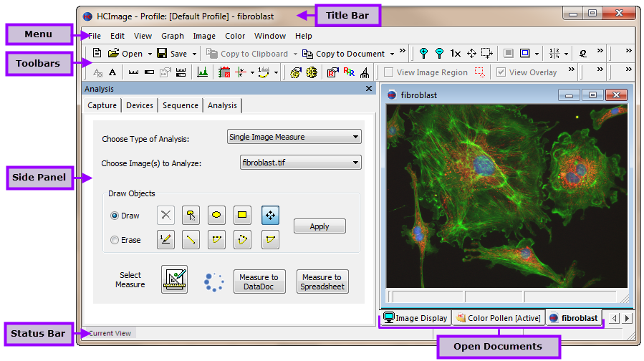This screenshot has width=644, height=361.
Task: Click Measure to Spreadsheet button
Action: coord(322,281)
